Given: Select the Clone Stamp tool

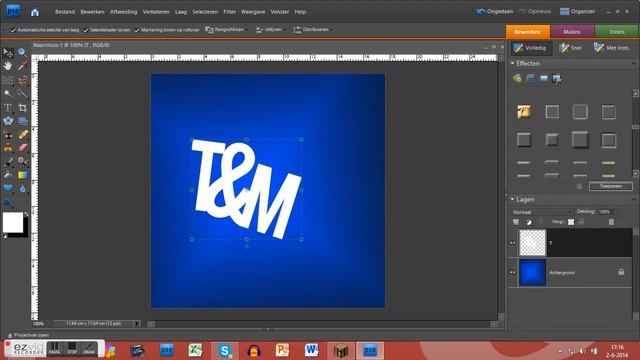Looking at the screenshot, I should point(8,148).
